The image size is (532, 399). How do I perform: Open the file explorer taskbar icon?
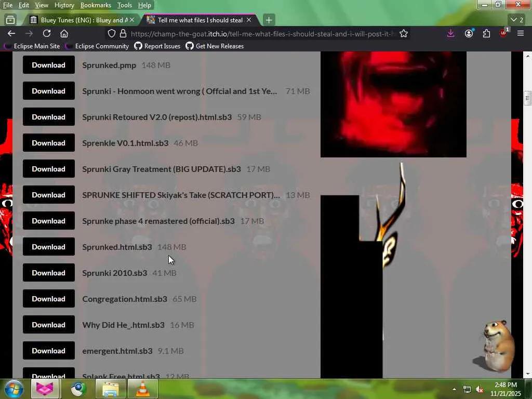tap(110, 389)
